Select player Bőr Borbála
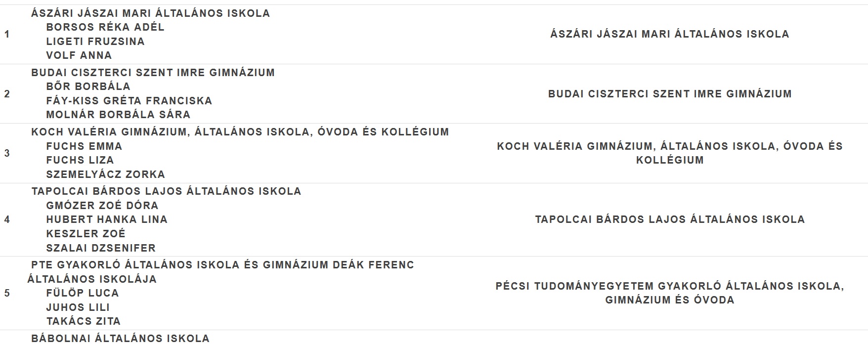This screenshot has width=868, height=344. click(88, 86)
